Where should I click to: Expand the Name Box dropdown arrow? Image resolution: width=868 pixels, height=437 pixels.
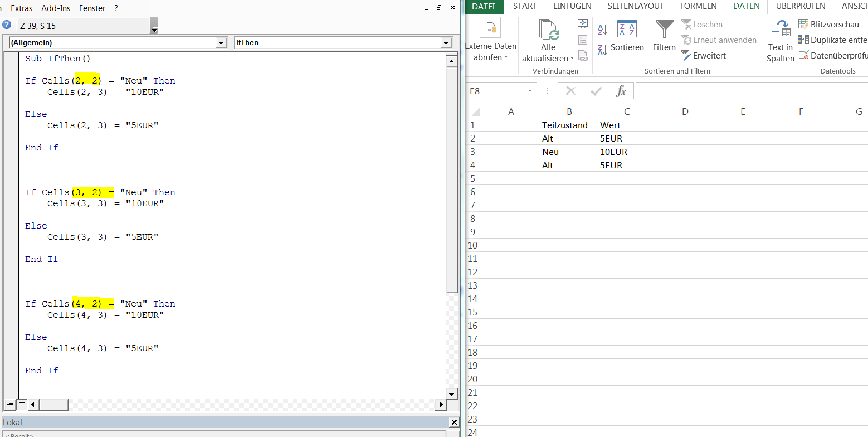tap(530, 91)
